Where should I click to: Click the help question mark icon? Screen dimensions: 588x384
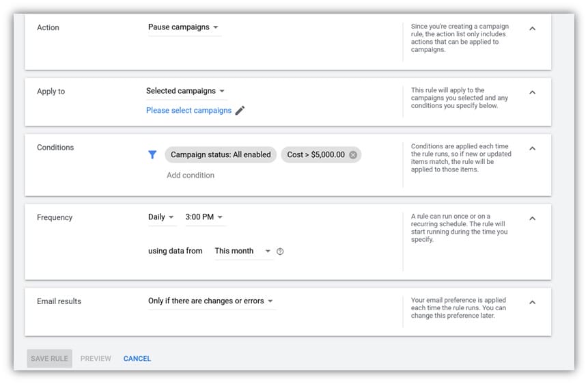pyautogui.click(x=280, y=251)
